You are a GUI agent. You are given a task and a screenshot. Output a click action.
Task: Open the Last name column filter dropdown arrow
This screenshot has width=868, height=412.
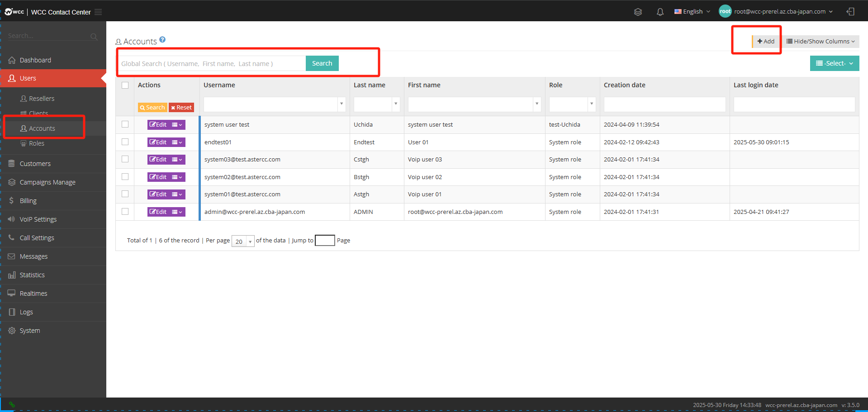click(x=396, y=104)
